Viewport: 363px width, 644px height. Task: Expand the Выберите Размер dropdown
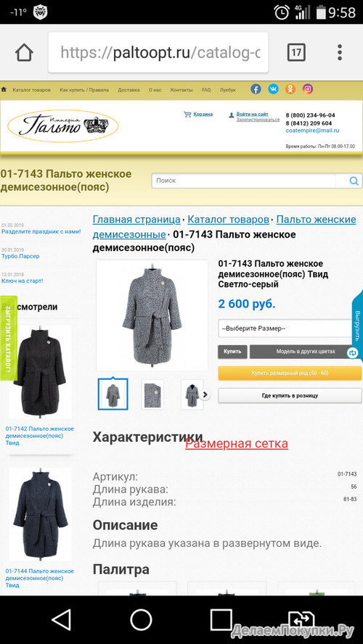[285, 329]
